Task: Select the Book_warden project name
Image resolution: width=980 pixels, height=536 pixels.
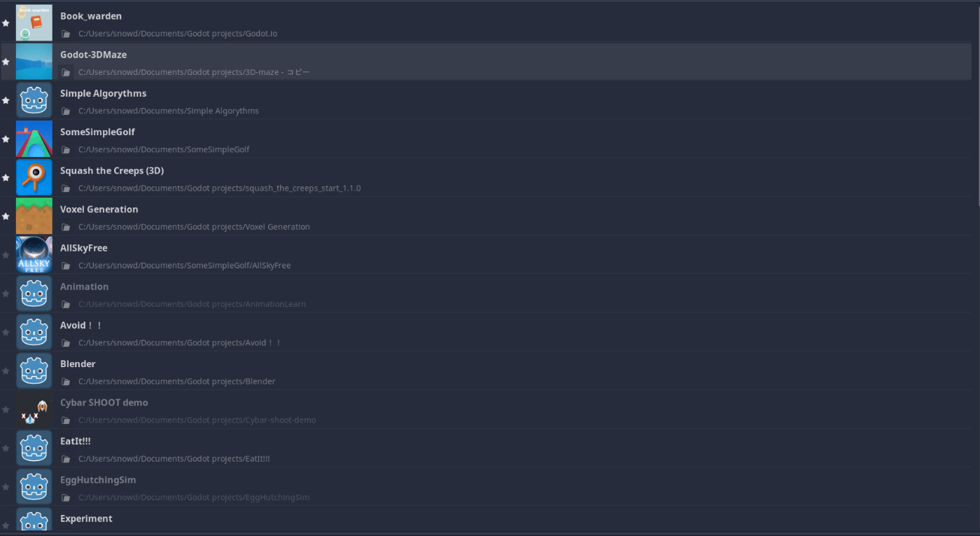Action: pos(91,16)
